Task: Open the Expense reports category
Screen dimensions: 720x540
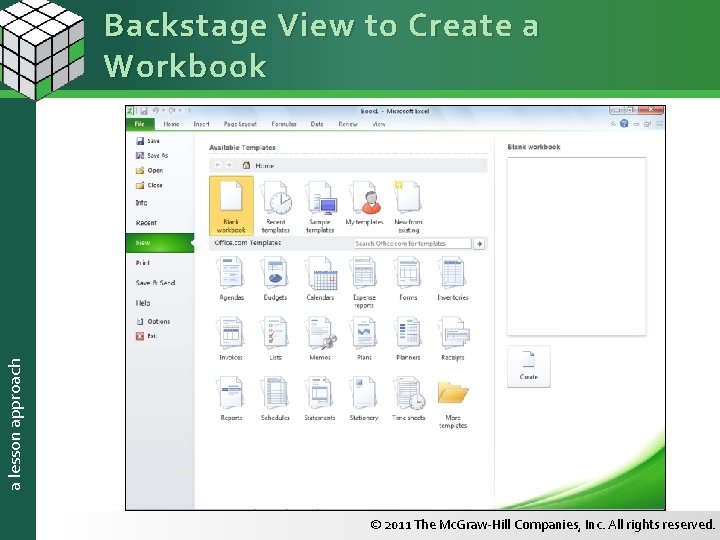Action: [x=364, y=282]
